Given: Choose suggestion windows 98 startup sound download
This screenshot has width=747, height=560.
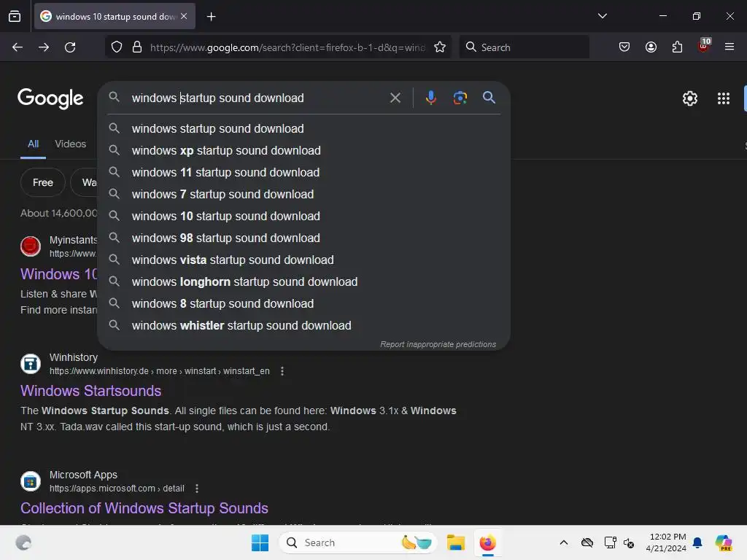Looking at the screenshot, I should (x=304, y=238).
